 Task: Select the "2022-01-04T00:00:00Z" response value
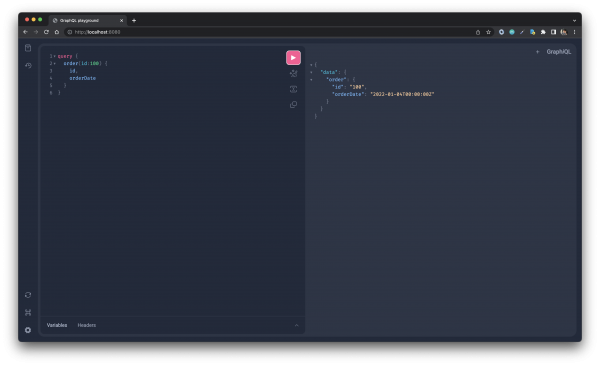402,94
